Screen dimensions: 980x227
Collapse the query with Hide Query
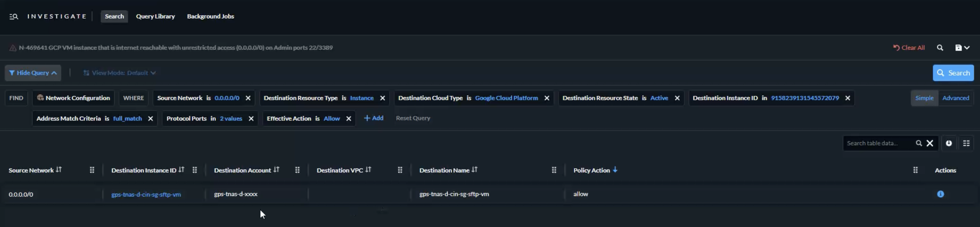(33, 73)
